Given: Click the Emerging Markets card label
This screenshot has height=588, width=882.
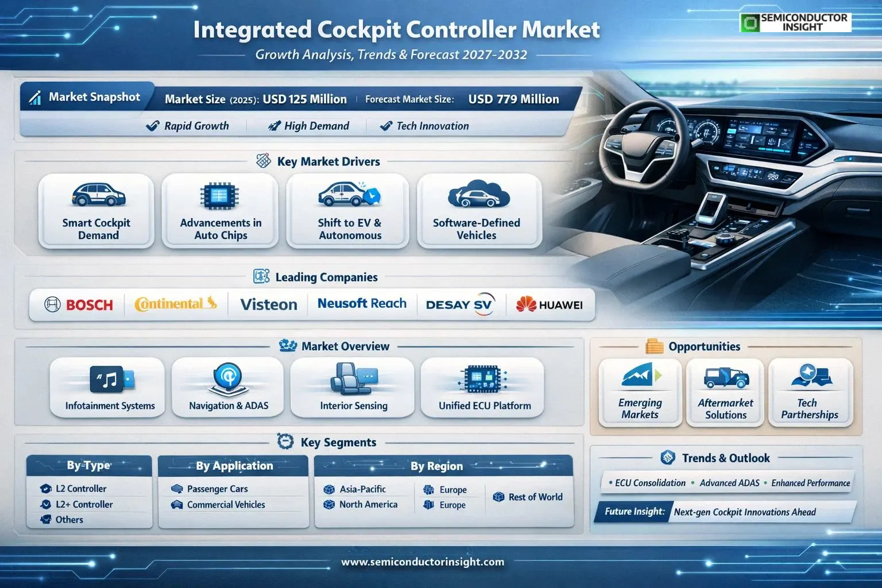Looking at the screenshot, I should pos(640,408).
